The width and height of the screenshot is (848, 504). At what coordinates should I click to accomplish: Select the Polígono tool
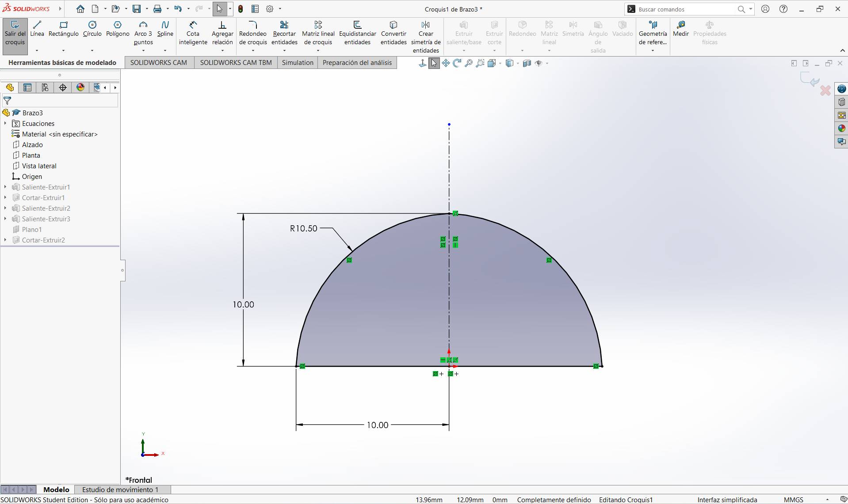tap(118, 29)
